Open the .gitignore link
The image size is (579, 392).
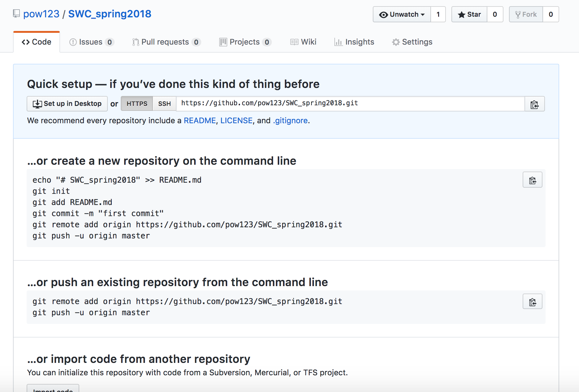[290, 120]
